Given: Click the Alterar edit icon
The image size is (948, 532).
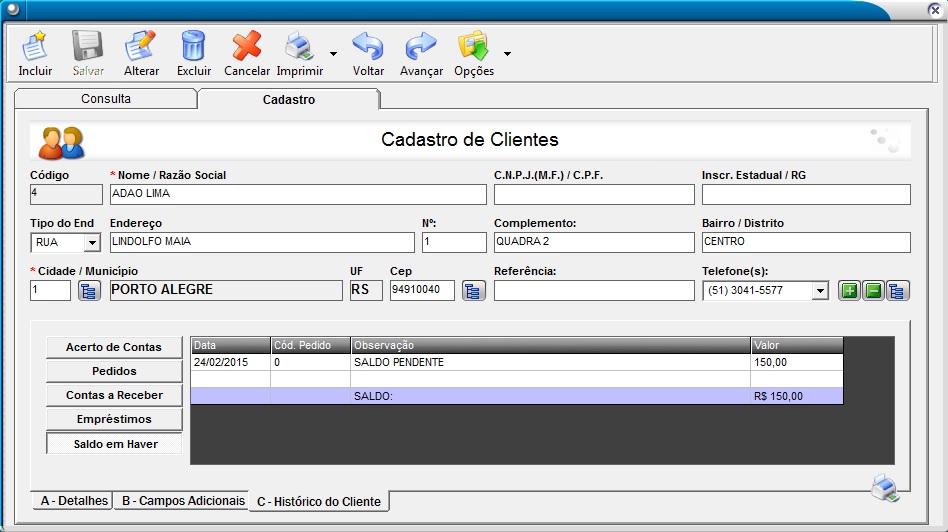Looking at the screenshot, I should pyautogui.click(x=140, y=45).
